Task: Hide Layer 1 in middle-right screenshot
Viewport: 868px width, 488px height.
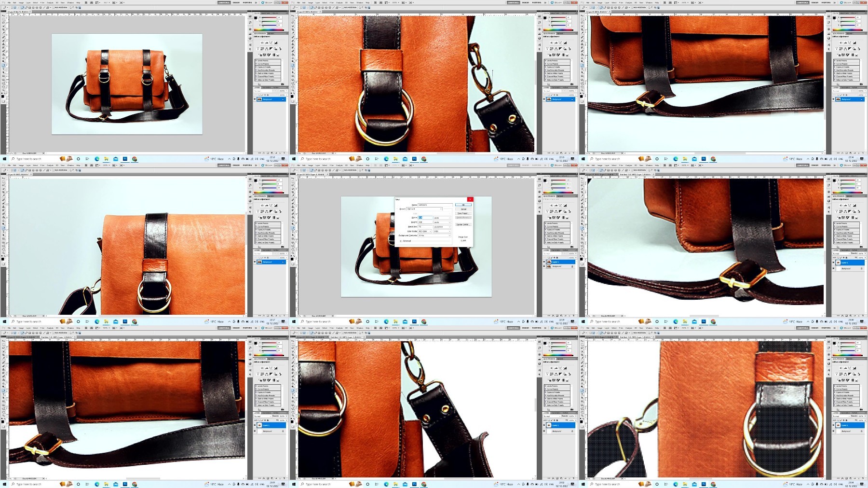Action: tap(833, 262)
